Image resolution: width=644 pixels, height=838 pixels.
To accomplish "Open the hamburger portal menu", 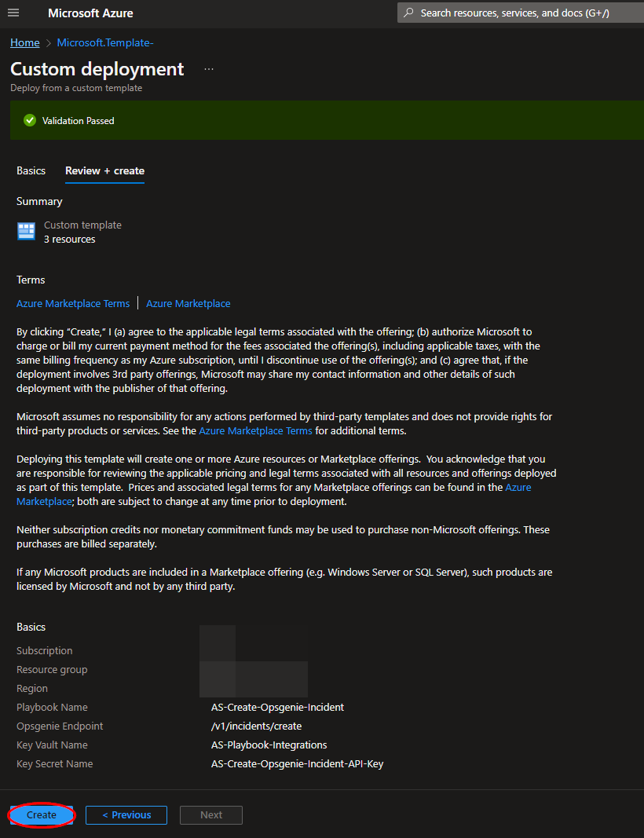I will [x=13, y=13].
